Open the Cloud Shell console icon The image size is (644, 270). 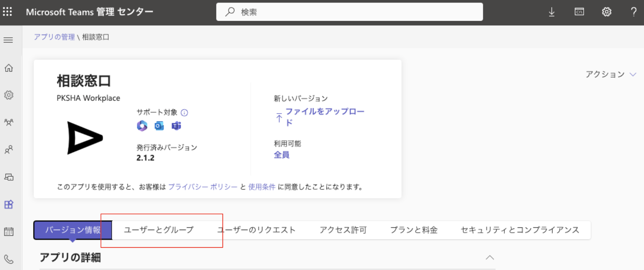579,12
